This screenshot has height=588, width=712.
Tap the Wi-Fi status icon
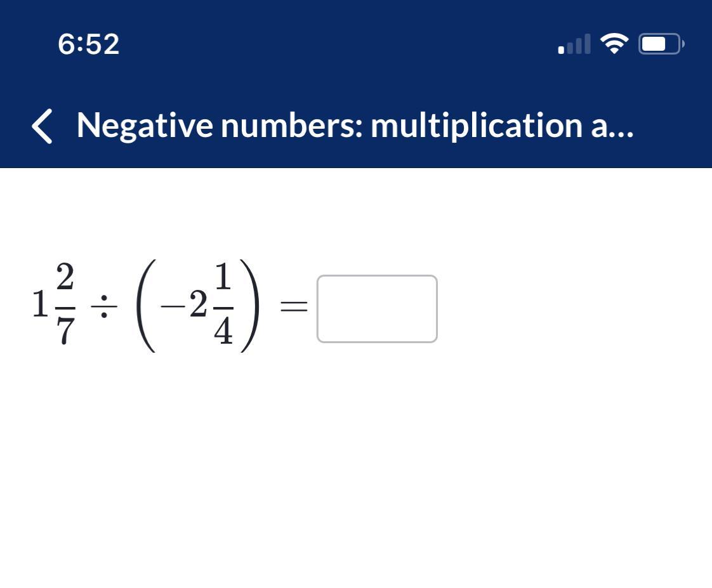pyautogui.click(x=614, y=44)
